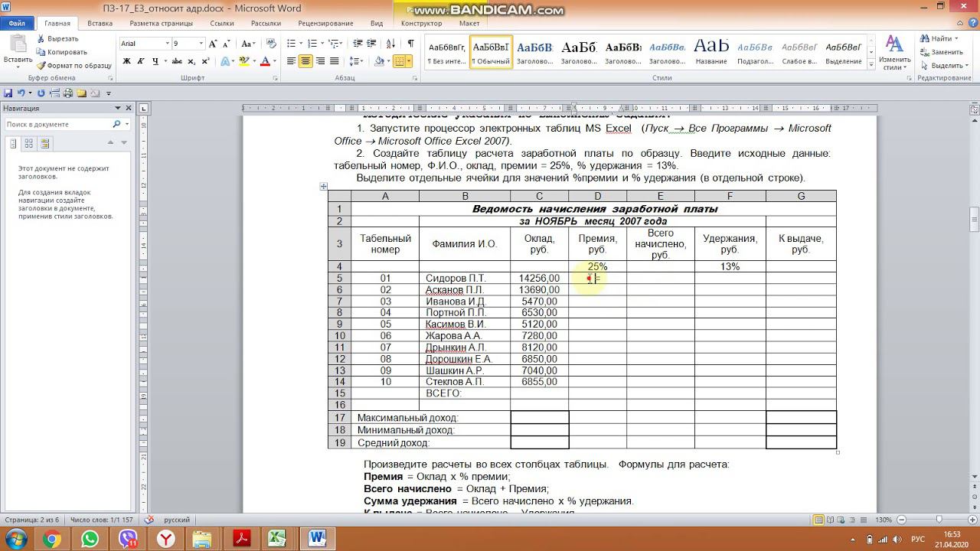Image resolution: width=980 pixels, height=551 pixels.
Task: Align text left
Action: [292, 61]
